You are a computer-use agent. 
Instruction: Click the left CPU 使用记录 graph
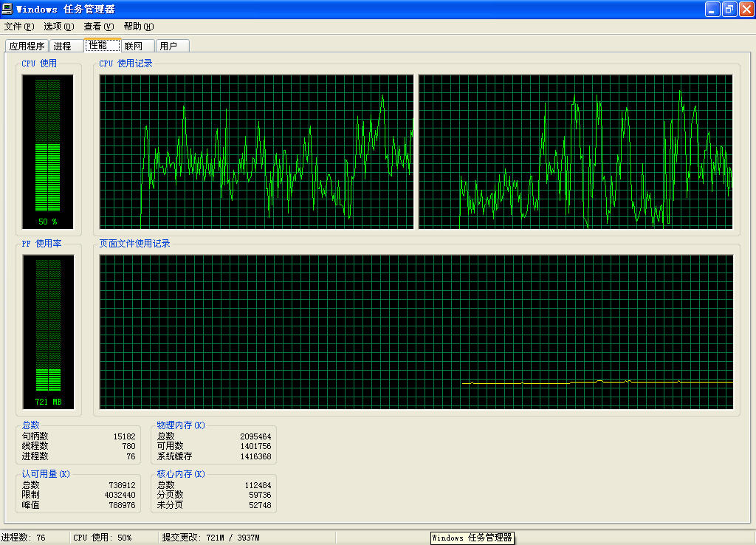coord(256,151)
